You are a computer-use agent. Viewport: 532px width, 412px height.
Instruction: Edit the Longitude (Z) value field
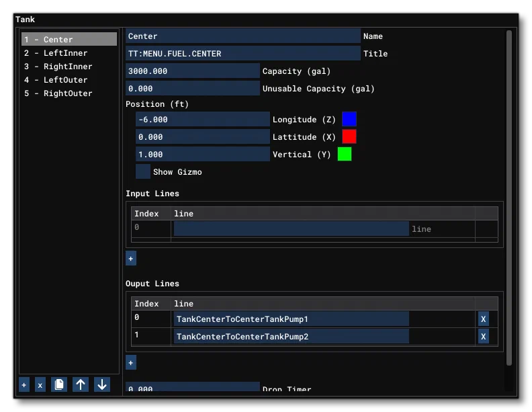[203, 120]
